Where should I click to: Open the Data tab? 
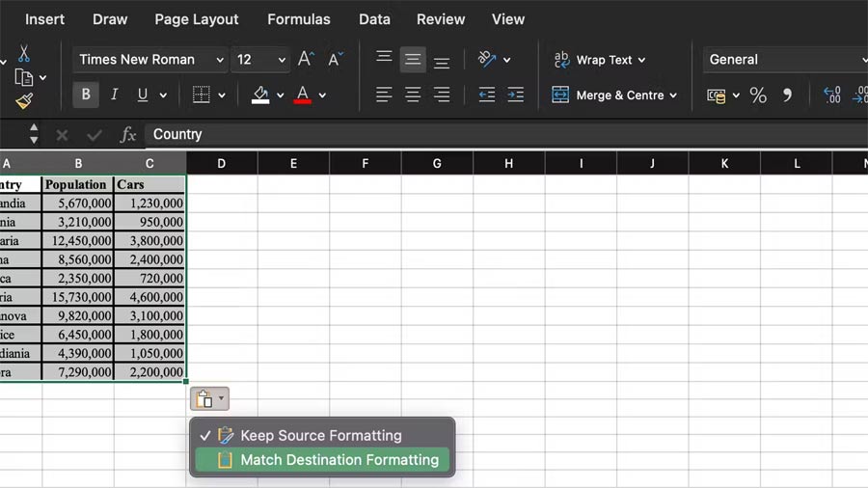coord(374,19)
